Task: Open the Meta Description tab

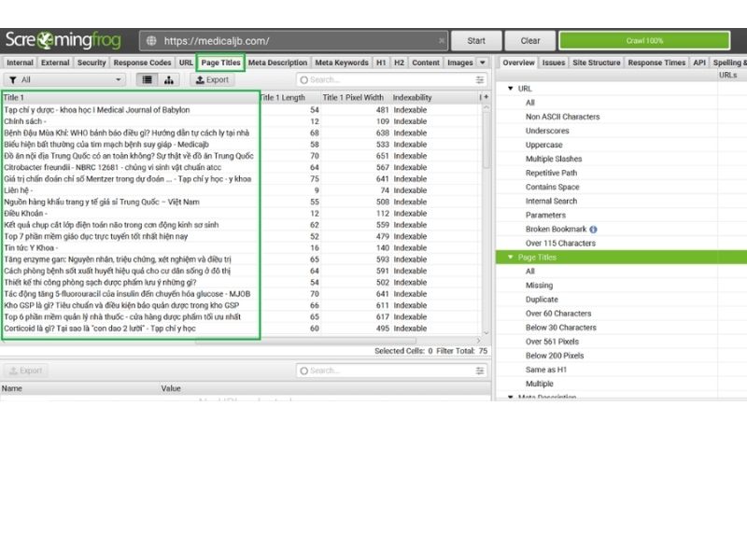Action: pos(277,63)
